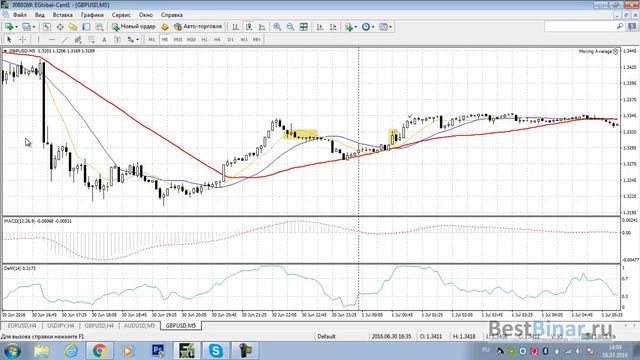Toggle the M30 timeframe button
This screenshot has width=640, height=360.
click(191, 40)
